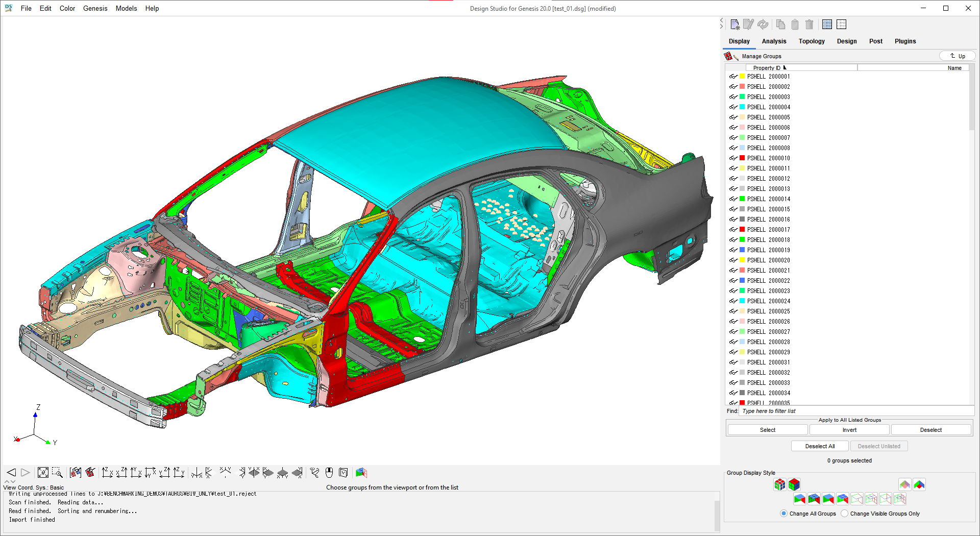Click color swatch of PSHELL 2000014
This screenshot has width=980, height=536.
[742, 199]
